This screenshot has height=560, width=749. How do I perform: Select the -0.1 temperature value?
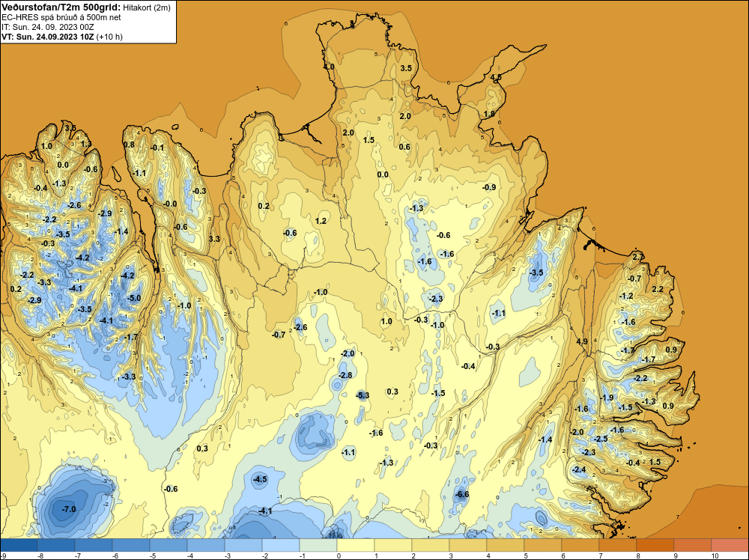click(x=157, y=147)
